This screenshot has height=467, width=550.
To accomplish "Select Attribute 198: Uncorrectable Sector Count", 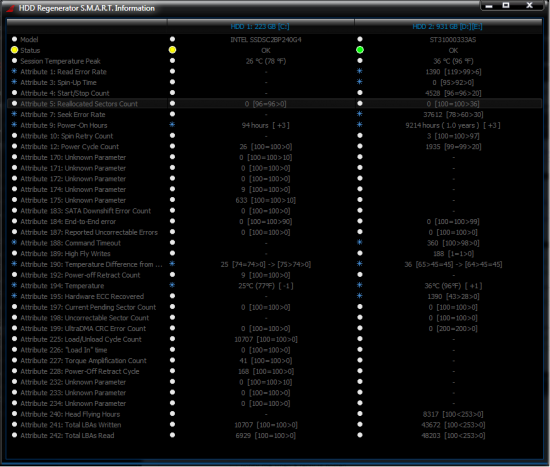I will [x=85, y=318].
